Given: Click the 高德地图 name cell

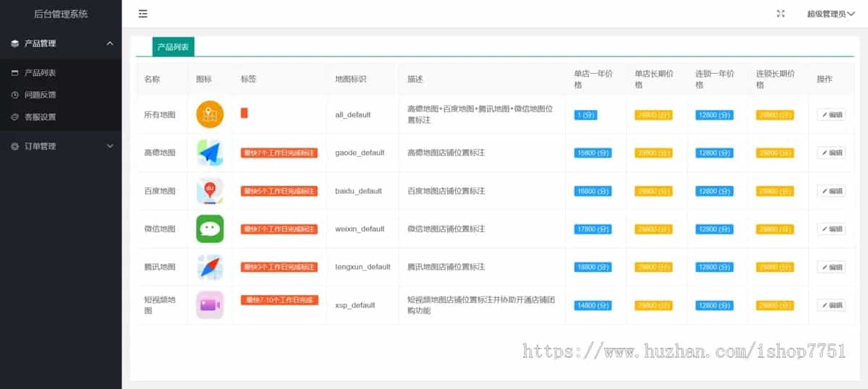Looking at the screenshot, I should [160, 153].
